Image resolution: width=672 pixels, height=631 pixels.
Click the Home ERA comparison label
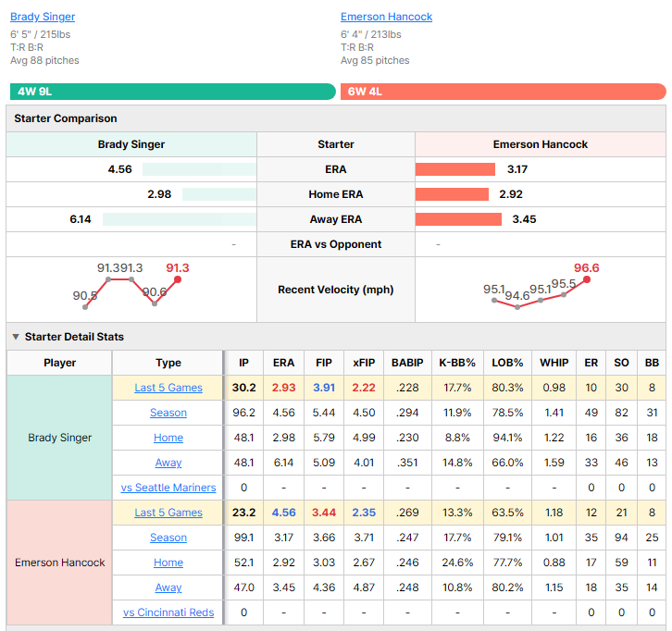(x=336, y=194)
